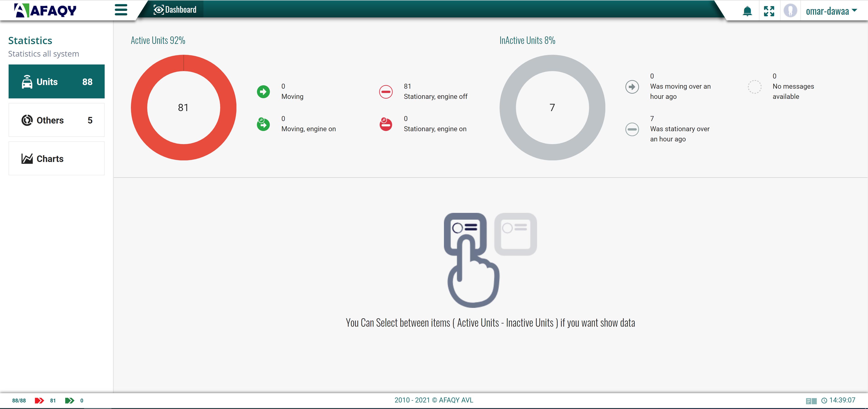Click the Active Units 92% heading
The height and width of the screenshot is (409, 868).
point(158,40)
